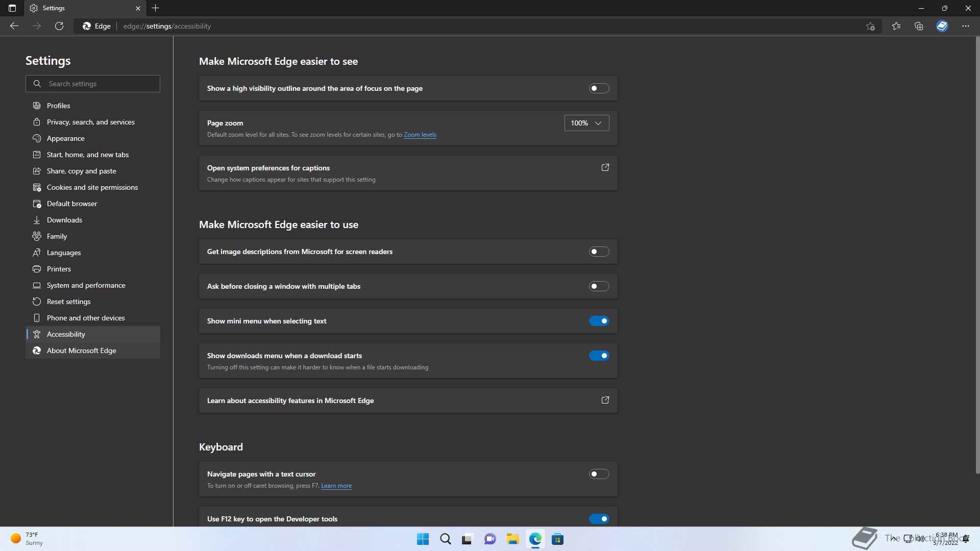Viewport: 980px width, 551px height.
Task: Click the Reset settings icon in sidebar
Action: (37, 302)
